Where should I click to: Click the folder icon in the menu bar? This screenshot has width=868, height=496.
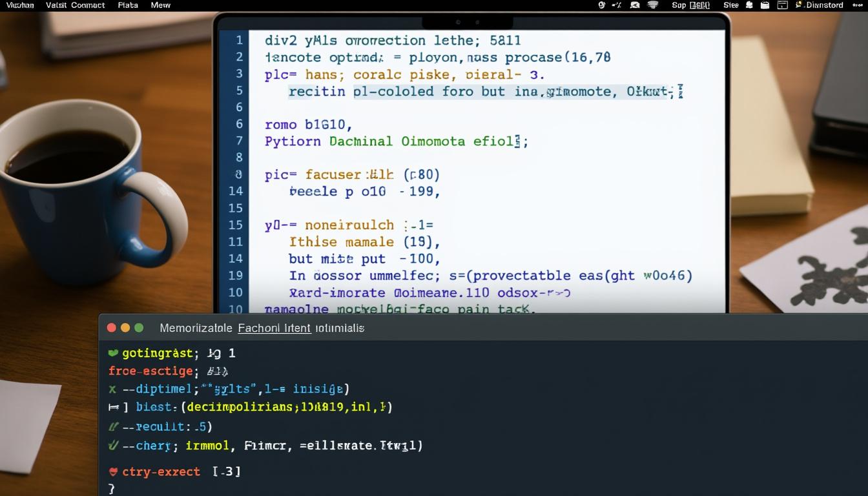tap(763, 5)
